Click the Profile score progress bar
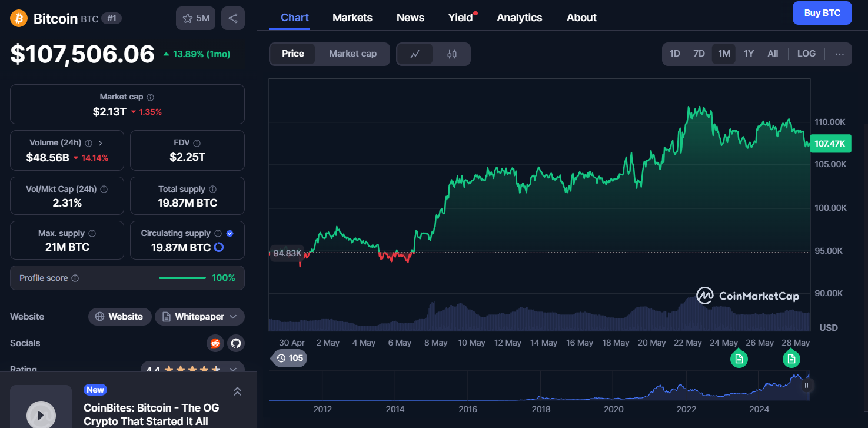The image size is (868, 428). (182, 278)
